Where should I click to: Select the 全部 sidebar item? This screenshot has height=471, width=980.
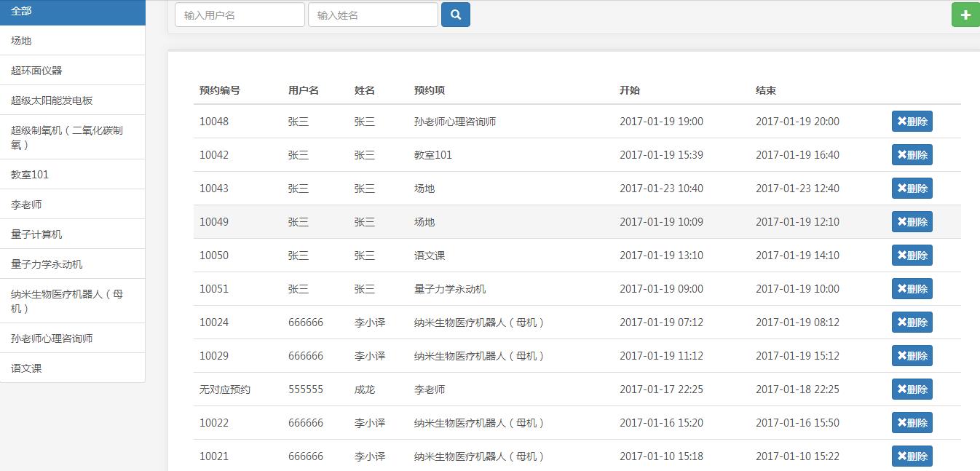(73, 12)
